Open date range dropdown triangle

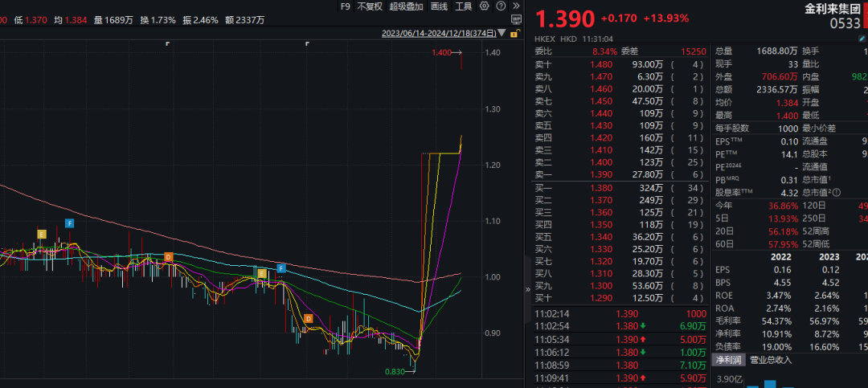tap(502, 34)
